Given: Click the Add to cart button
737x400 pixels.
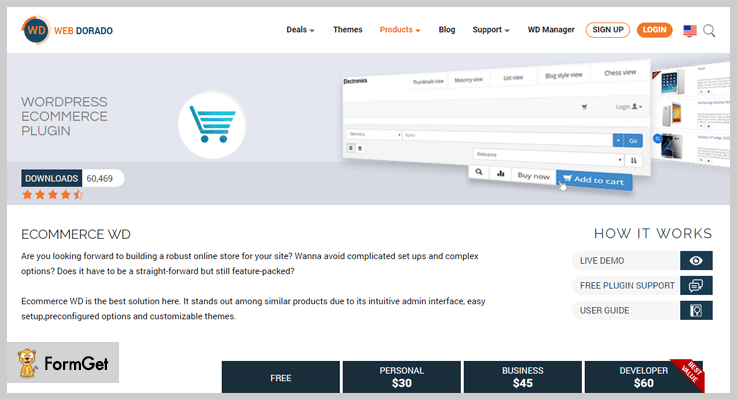Looking at the screenshot, I should click(594, 180).
